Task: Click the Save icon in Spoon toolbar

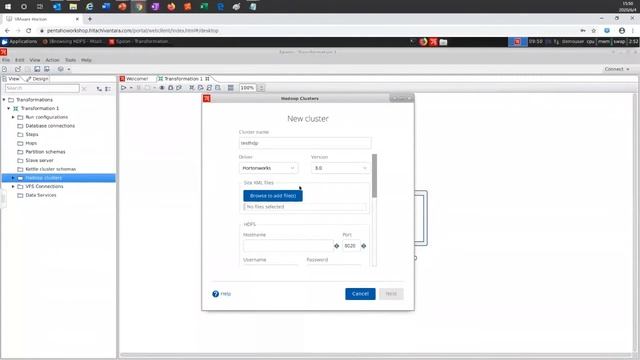Action: [x=37, y=69]
